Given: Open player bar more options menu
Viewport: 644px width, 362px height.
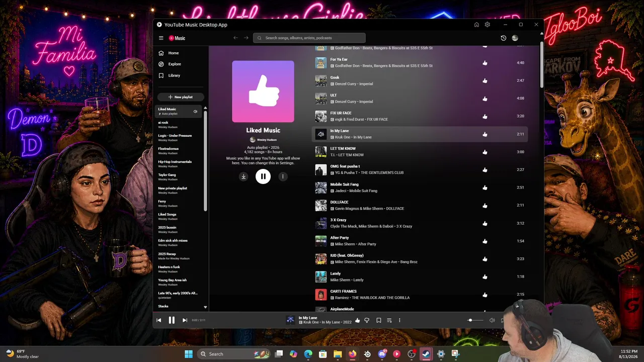Looking at the screenshot, I should 399,320.
